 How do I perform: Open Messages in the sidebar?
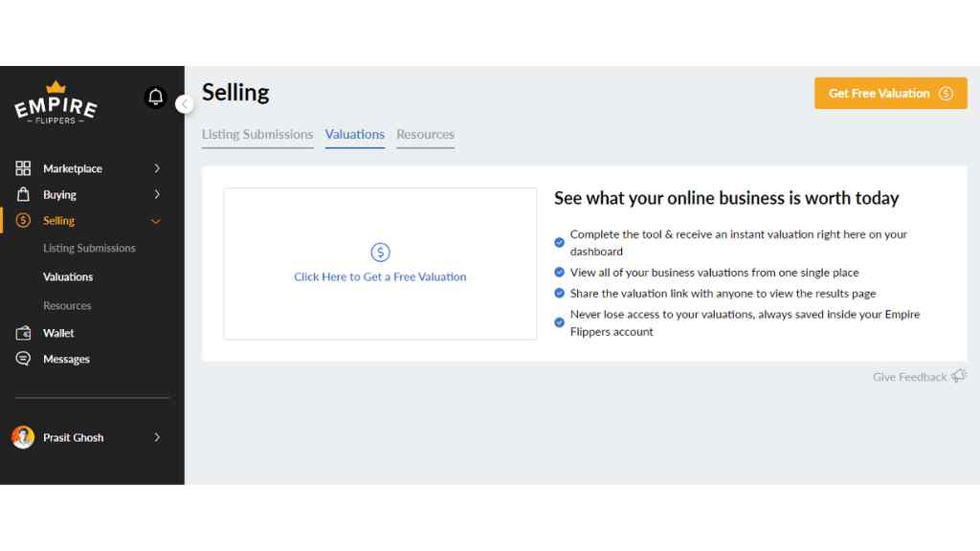click(x=66, y=360)
